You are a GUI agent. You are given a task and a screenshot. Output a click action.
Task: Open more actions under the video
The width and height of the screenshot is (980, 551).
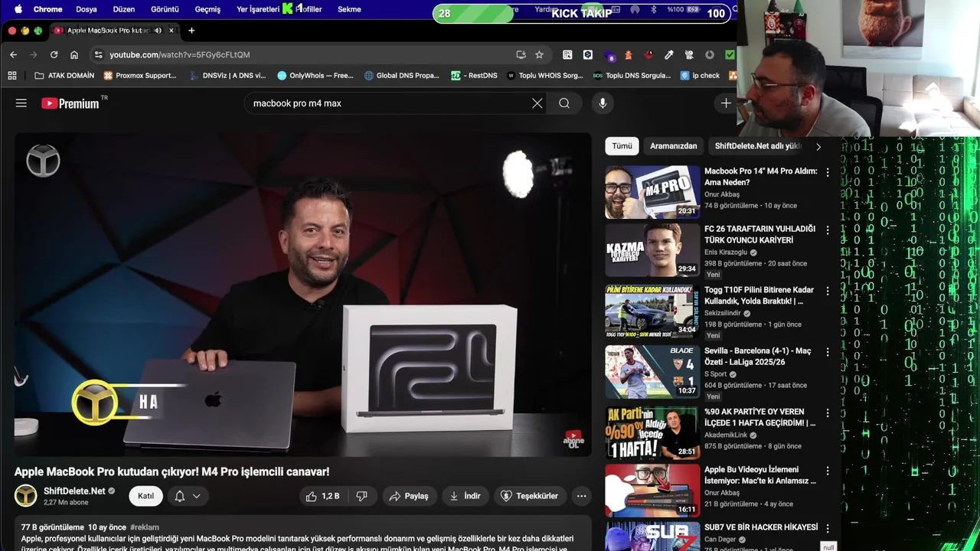pyautogui.click(x=581, y=496)
